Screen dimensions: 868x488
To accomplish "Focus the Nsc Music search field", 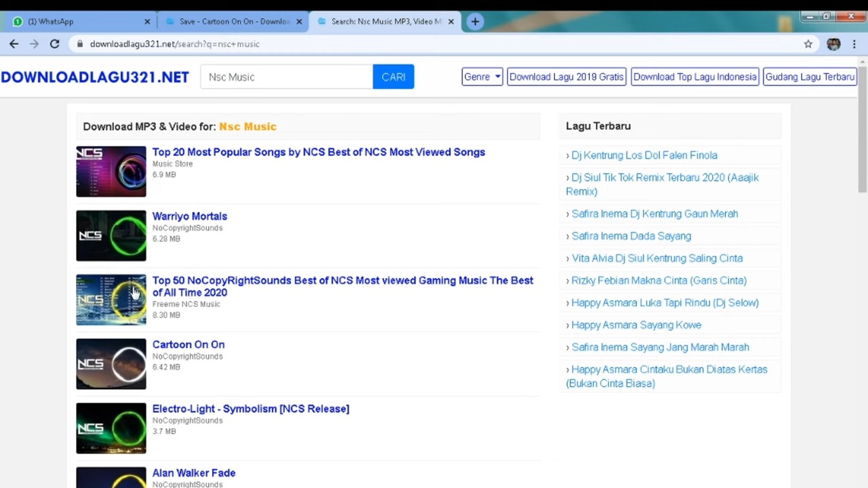I will (286, 77).
